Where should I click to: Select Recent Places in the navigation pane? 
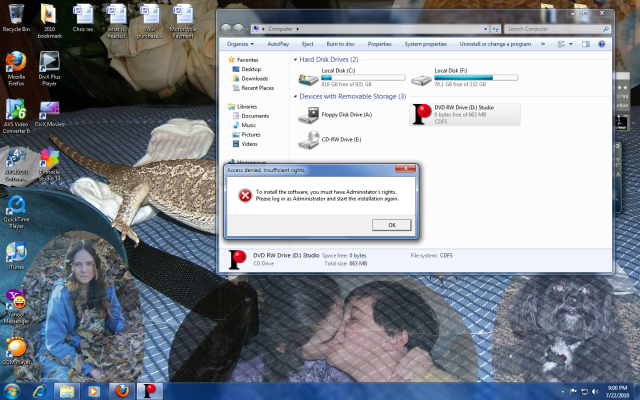(253, 88)
